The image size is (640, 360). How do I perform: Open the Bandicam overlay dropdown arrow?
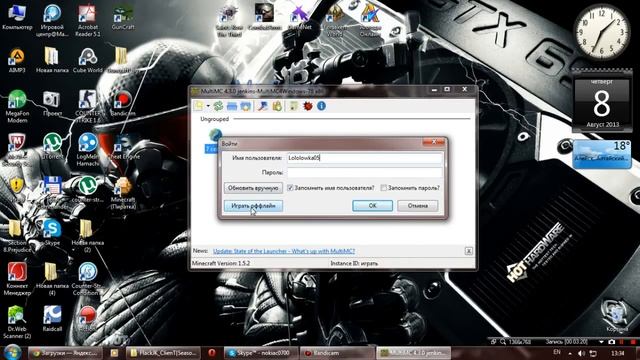pyautogui.click(x=601, y=342)
